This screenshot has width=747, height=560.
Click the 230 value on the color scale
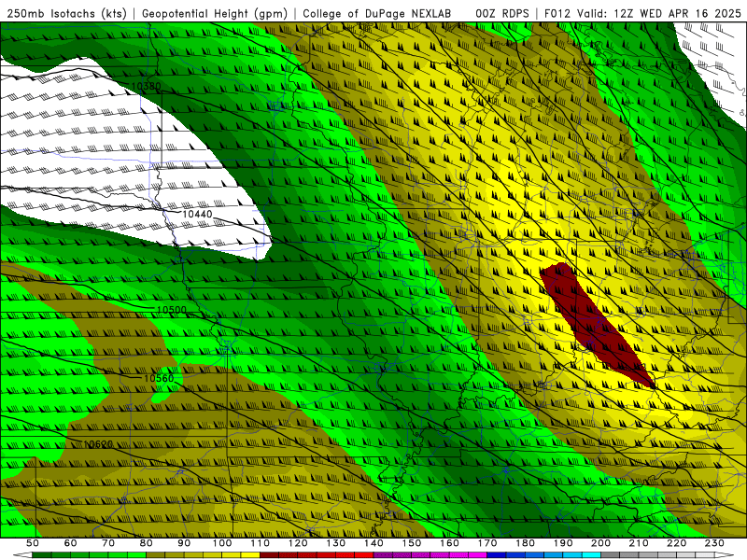click(714, 543)
